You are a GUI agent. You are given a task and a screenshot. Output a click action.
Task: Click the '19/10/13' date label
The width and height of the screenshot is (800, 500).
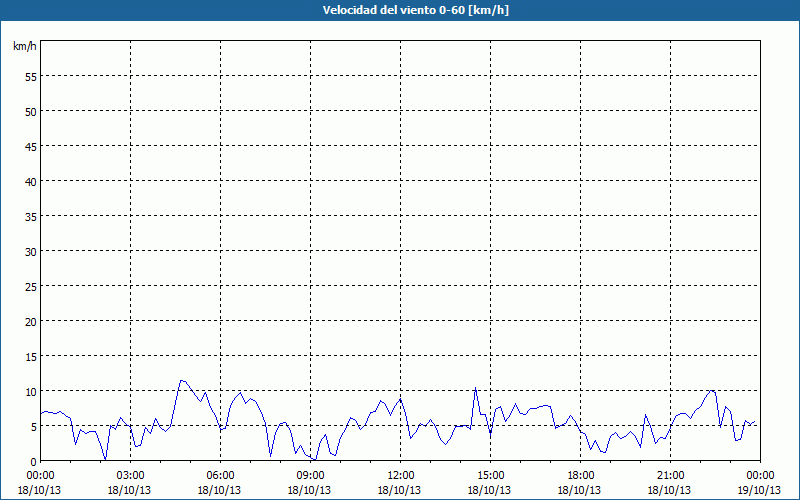[x=759, y=490]
